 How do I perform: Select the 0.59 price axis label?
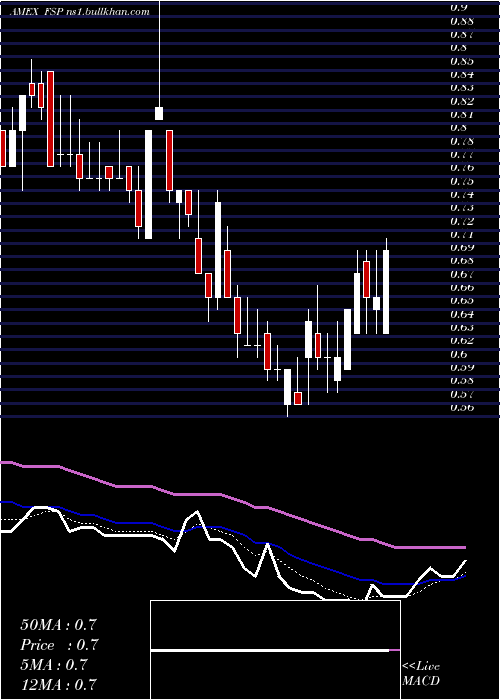[x=462, y=367]
